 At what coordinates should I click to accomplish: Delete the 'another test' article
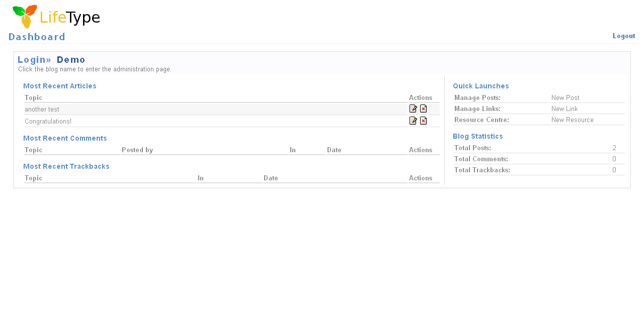tap(424, 109)
